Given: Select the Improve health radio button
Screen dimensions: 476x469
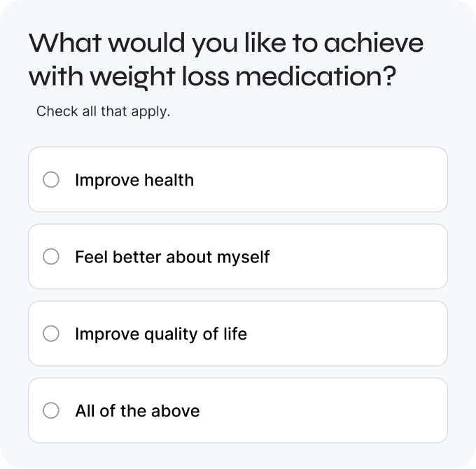Looking at the screenshot, I should coord(51,180).
